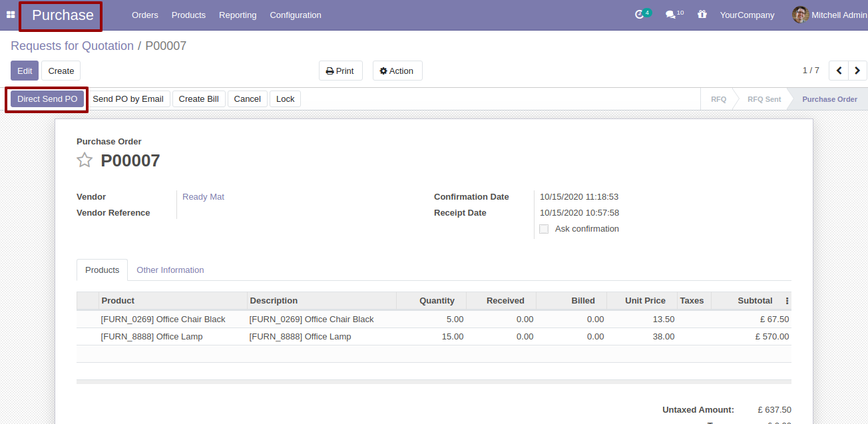
Task: Open the Action dropdown
Action: 397,71
